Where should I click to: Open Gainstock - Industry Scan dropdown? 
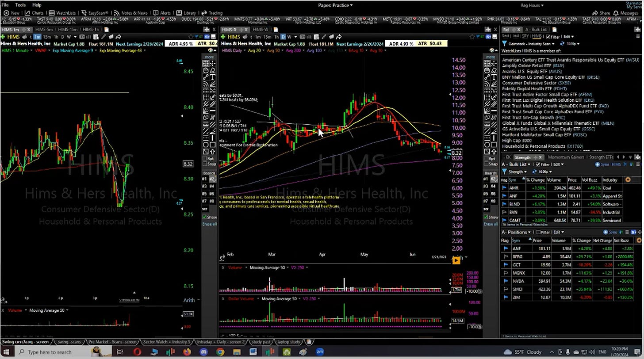coord(531,43)
